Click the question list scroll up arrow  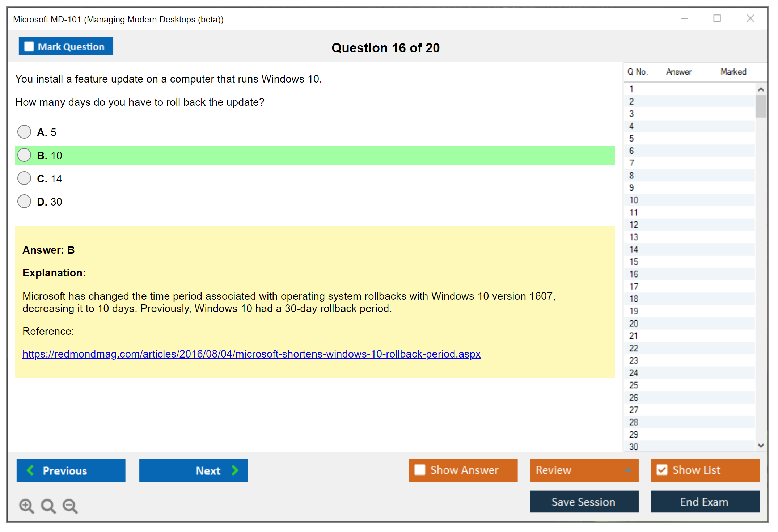761,89
